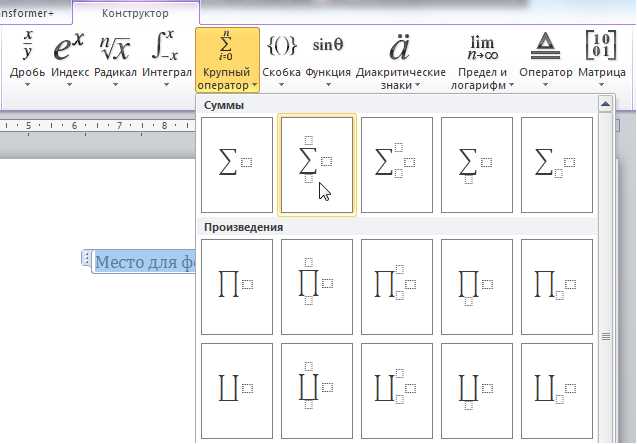Insert coproduct with subscript-superscript limits

pyautogui.click(x=397, y=391)
